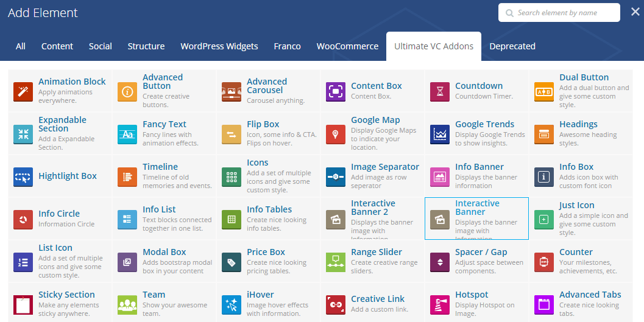Viewport: 644px width, 322px height.
Task: Select the Social tab
Action: [x=100, y=46]
